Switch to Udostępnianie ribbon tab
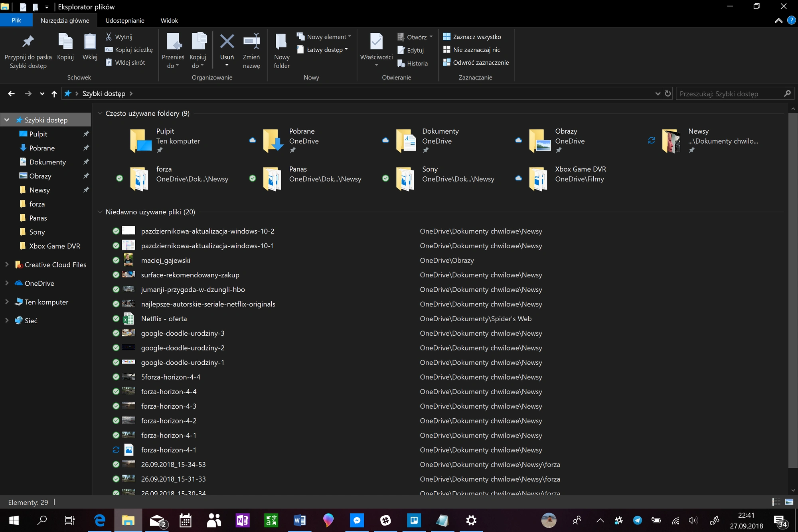Image resolution: width=798 pixels, height=532 pixels. click(125, 20)
